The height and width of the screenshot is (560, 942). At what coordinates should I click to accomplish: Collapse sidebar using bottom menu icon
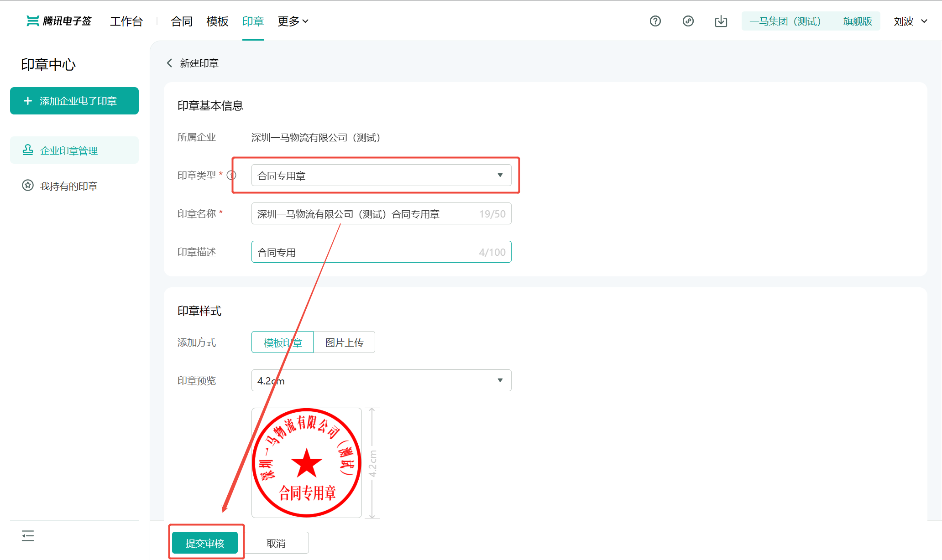pyautogui.click(x=28, y=536)
